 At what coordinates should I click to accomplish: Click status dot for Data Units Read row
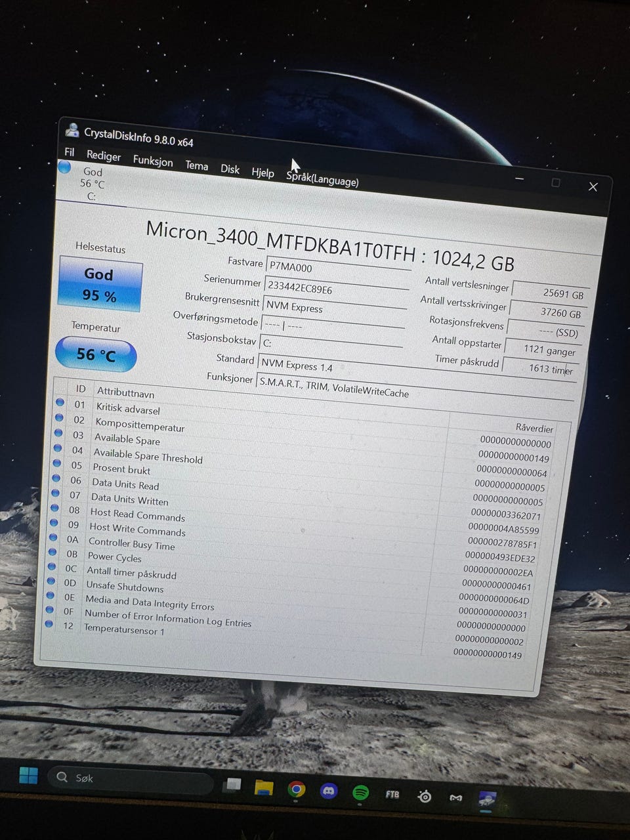coord(56,478)
